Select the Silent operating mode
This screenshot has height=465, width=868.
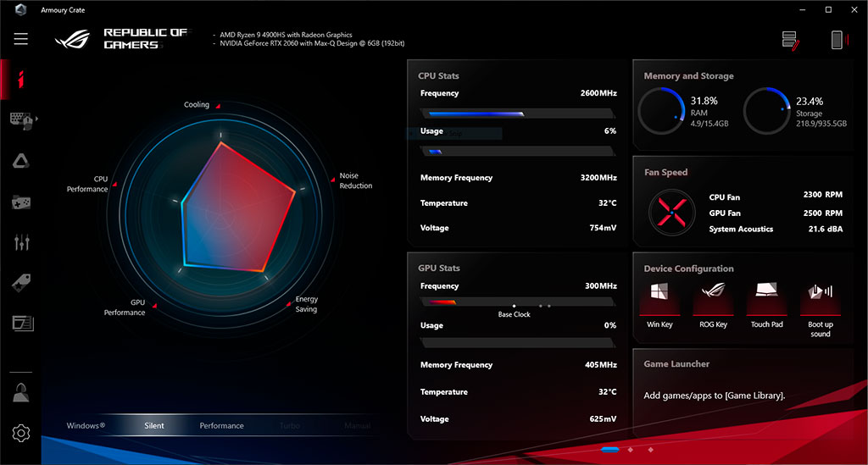coord(154,426)
